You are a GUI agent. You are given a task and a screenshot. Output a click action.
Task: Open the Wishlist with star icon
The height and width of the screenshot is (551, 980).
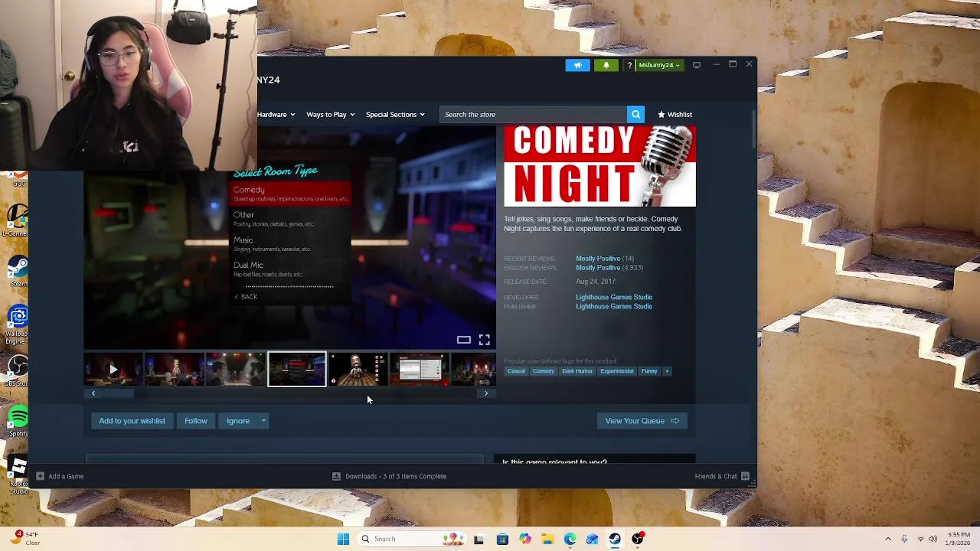point(675,115)
